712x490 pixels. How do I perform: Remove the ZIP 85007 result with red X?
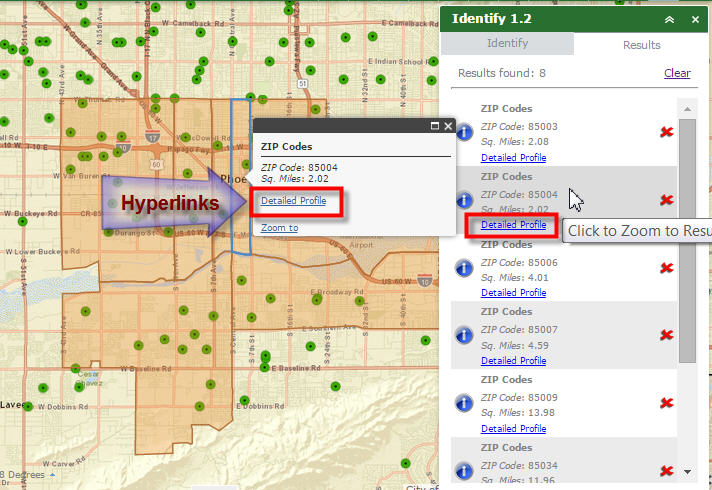point(667,335)
